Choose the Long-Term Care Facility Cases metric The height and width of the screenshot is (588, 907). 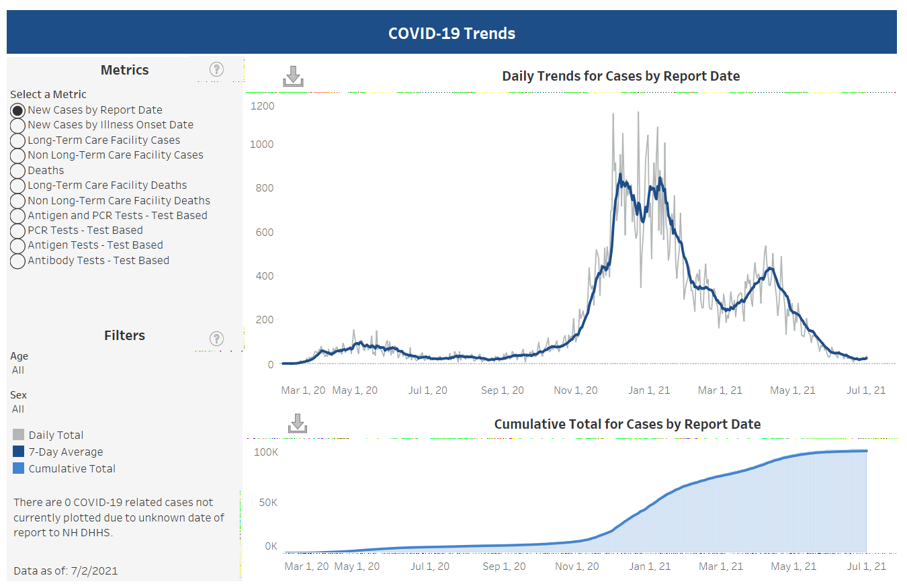coord(18,140)
